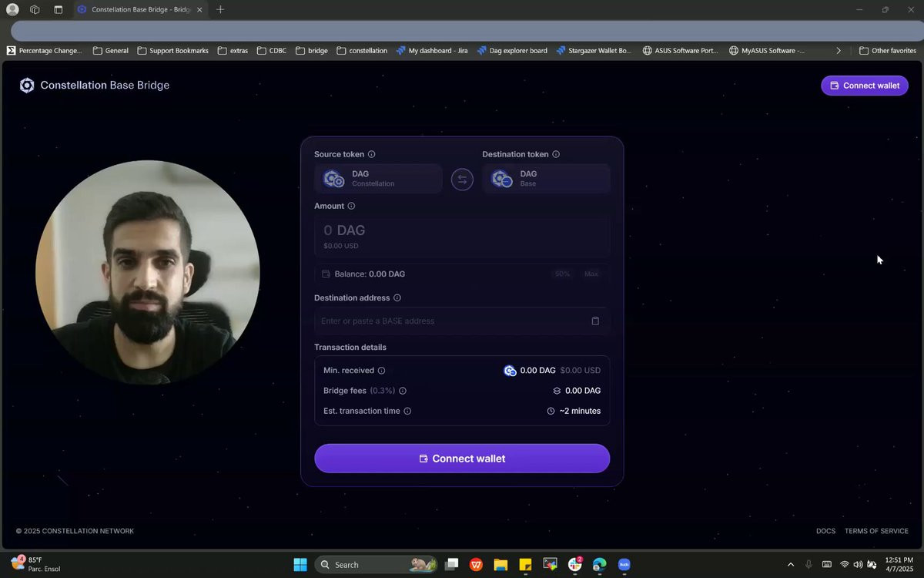Screen dimensions: 924x578
Task: Open source token DAG Constellation selector
Action: (378, 179)
